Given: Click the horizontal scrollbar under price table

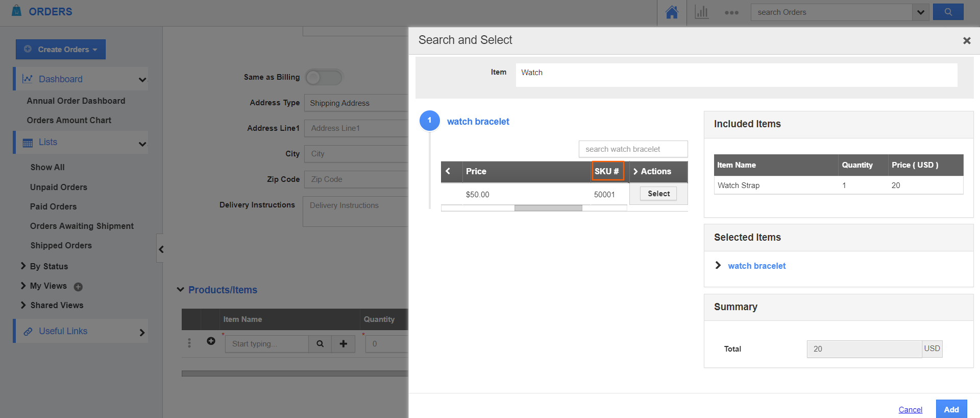Looking at the screenshot, I should click(x=548, y=208).
